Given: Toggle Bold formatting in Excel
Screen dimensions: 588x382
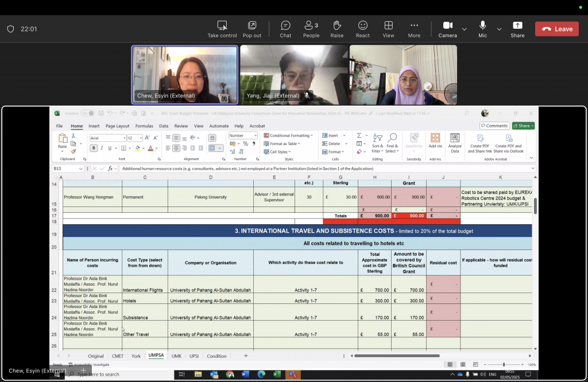Looking at the screenshot, I should click(x=94, y=148).
